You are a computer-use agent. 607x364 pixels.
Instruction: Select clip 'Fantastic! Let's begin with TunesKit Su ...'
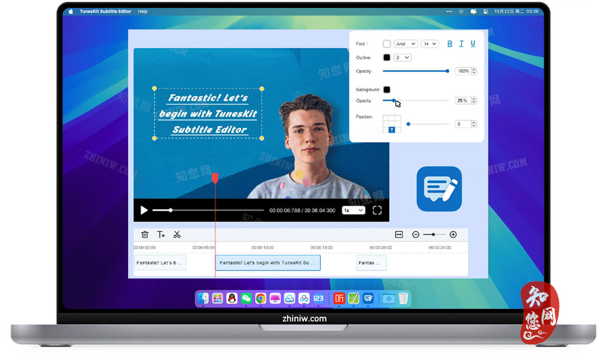click(268, 263)
